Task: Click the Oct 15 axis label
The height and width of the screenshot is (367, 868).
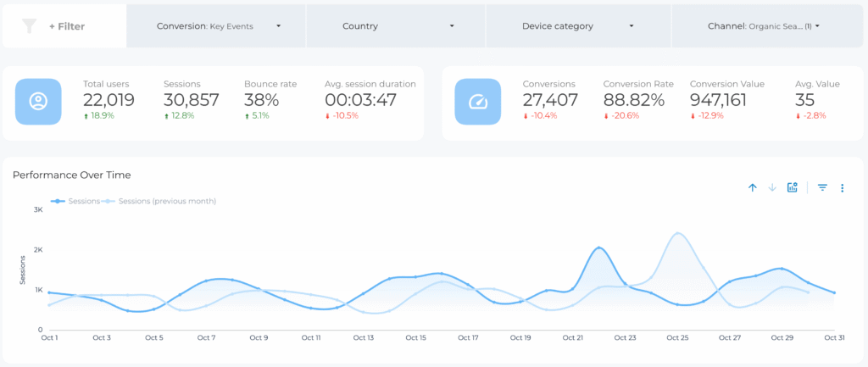Action: [415, 337]
